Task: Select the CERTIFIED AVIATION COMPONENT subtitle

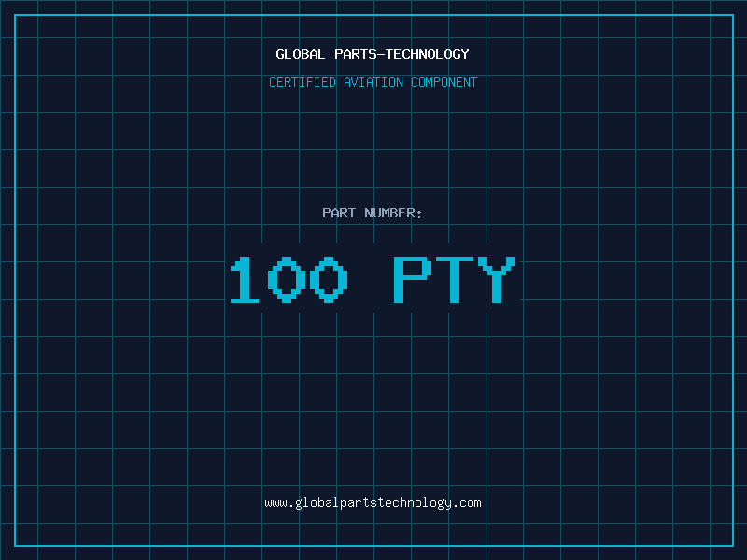Action: click(x=373, y=82)
